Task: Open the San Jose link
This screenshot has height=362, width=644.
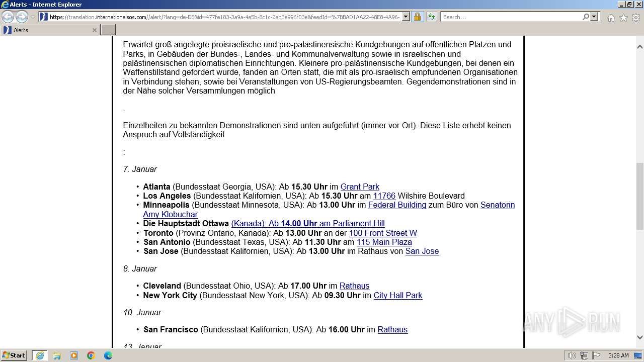Action: coord(422,251)
